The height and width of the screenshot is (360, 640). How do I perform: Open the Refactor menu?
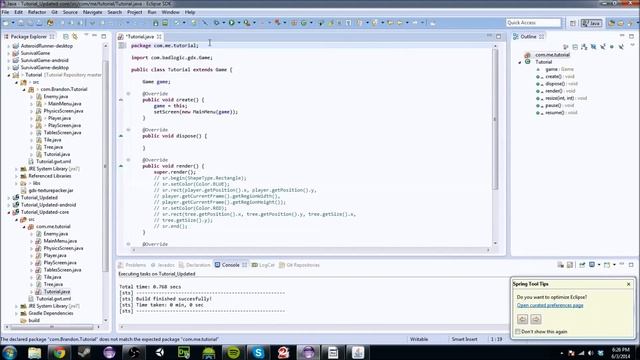pyautogui.click(x=37, y=12)
